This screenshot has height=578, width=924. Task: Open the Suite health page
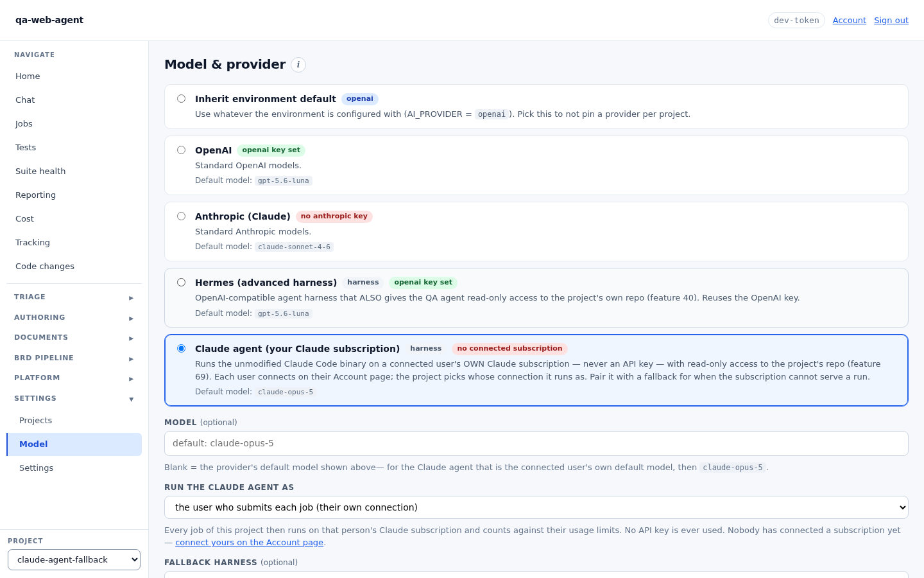74,171
